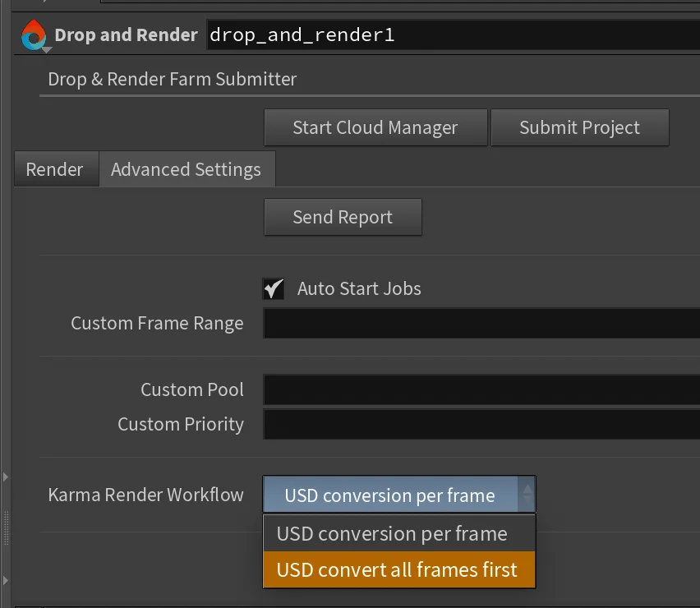This screenshot has width=700, height=608.
Task: Click the Start Cloud Manager button
Action: (375, 127)
